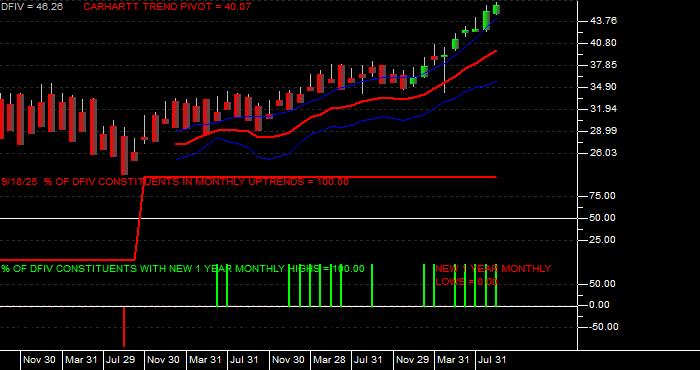Click the last Jul 31 date label
The height and width of the screenshot is (370, 700).
tap(492, 360)
